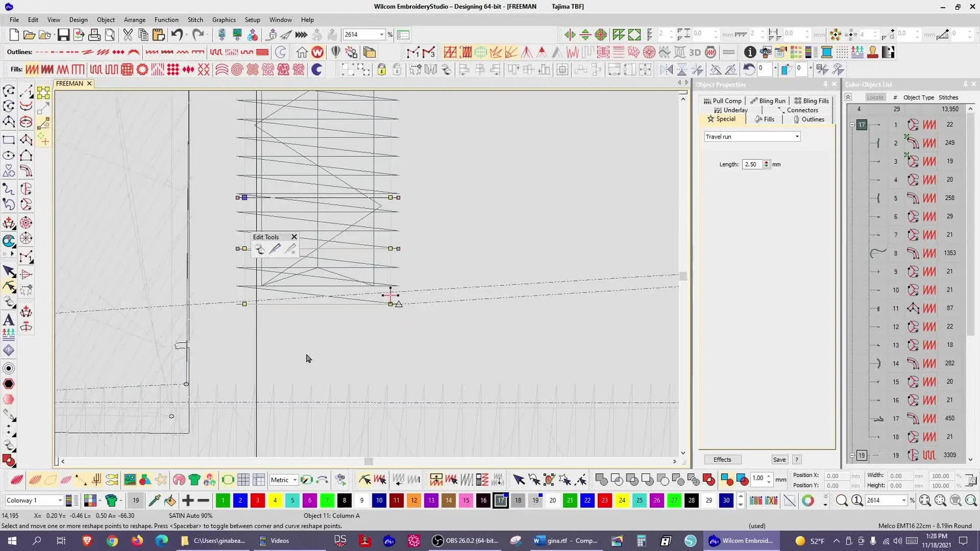The image size is (980, 551).
Task: Click the plus add color icon
Action: pyautogui.click(x=187, y=500)
